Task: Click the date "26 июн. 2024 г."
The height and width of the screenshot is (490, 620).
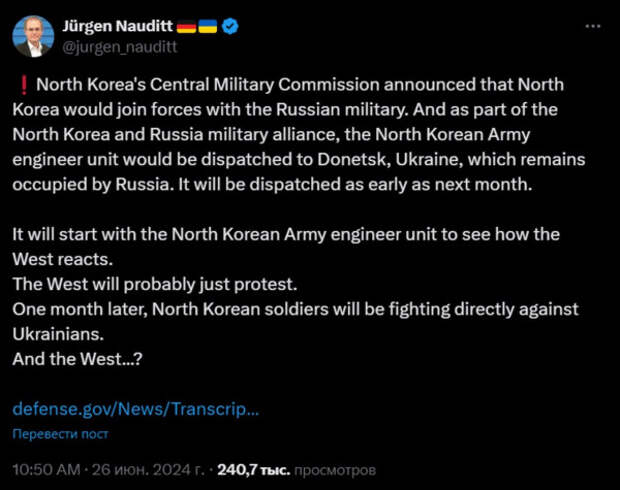Action: 150,468
